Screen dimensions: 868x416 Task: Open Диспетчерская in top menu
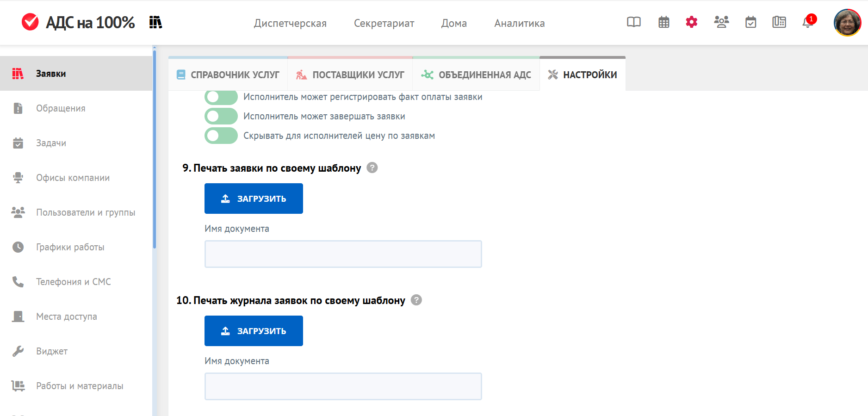[x=290, y=23]
